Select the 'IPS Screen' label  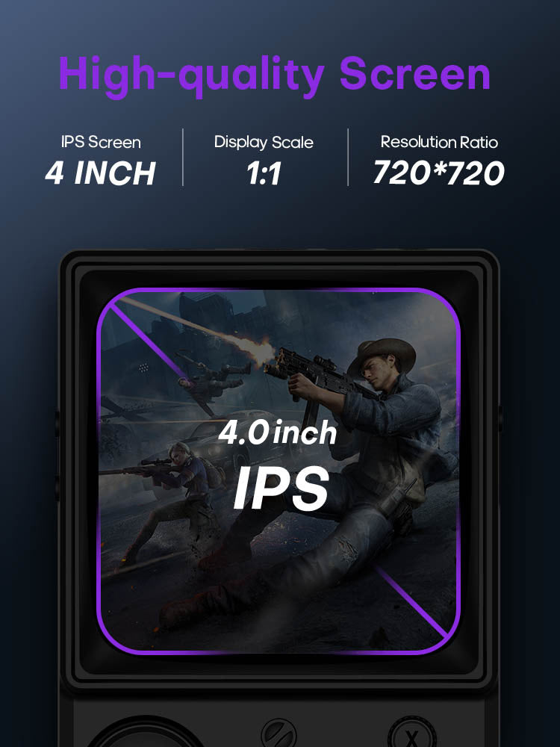click(x=101, y=142)
